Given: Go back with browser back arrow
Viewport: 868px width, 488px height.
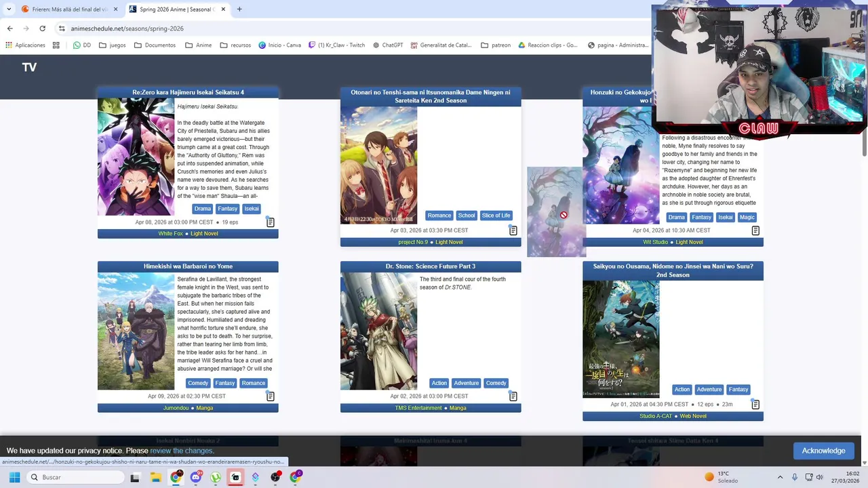Looking at the screenshot, I should pyautogui.click(x=9, y=28).
